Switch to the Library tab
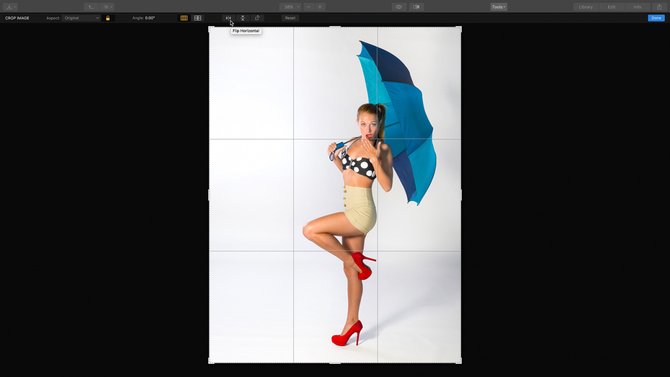 (x=586, y=7)
